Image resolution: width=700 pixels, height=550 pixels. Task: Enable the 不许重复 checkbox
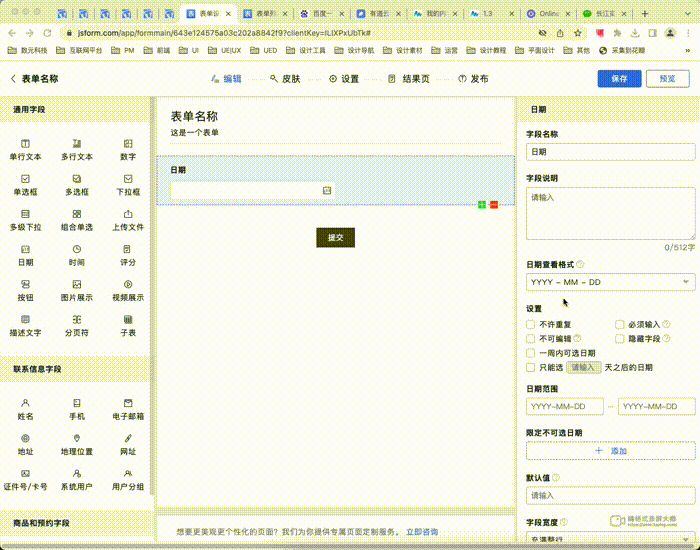tap(531, 324)
